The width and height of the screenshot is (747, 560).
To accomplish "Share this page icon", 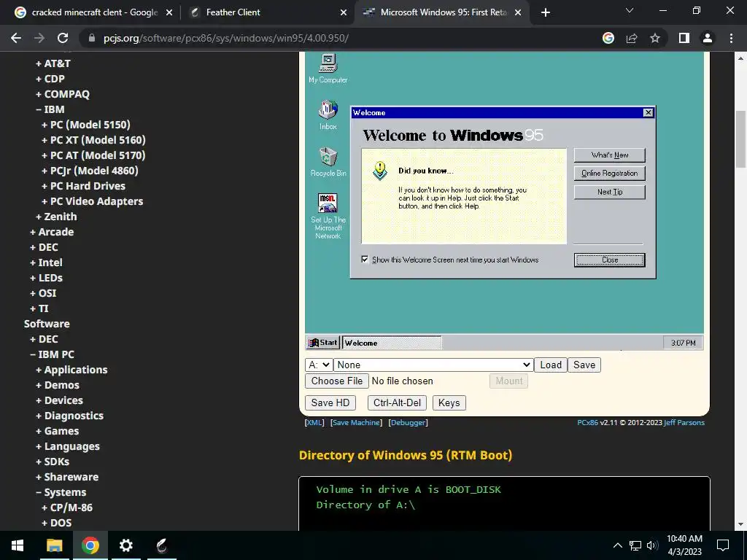I will [x=632, y=38].
